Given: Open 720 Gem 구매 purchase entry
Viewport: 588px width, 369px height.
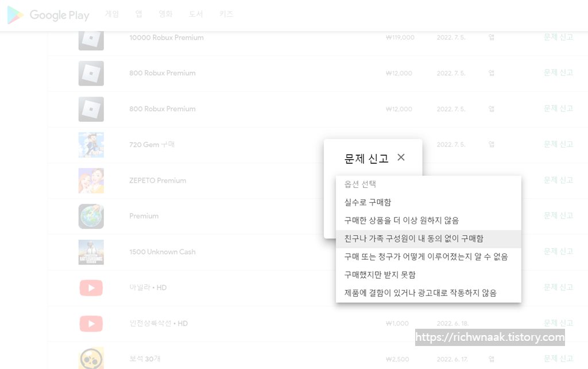Looking at the screenshot, I should 152,144.
